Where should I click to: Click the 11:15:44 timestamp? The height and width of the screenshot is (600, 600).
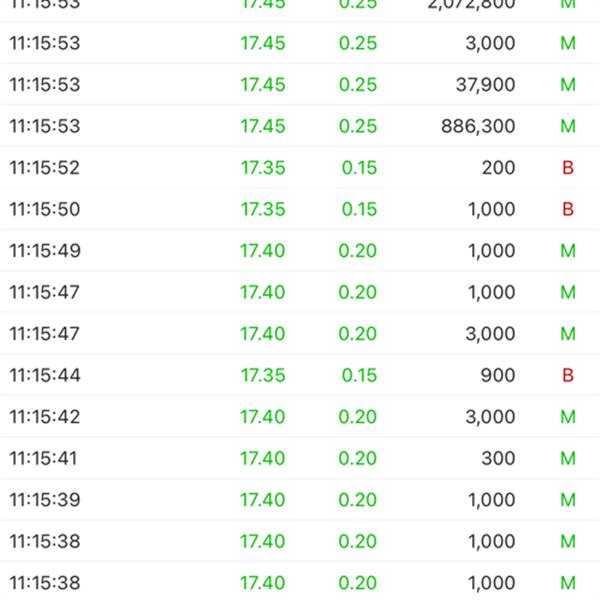point(44,376)
